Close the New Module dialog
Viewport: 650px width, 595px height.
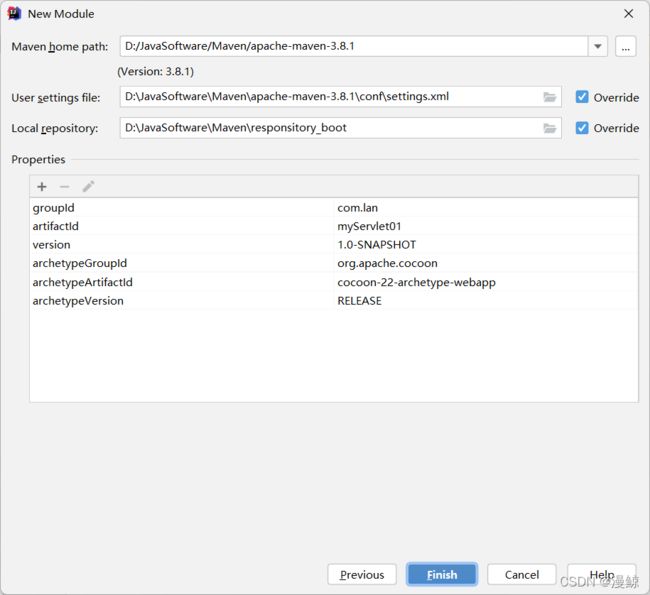click(x=628, y=14)
